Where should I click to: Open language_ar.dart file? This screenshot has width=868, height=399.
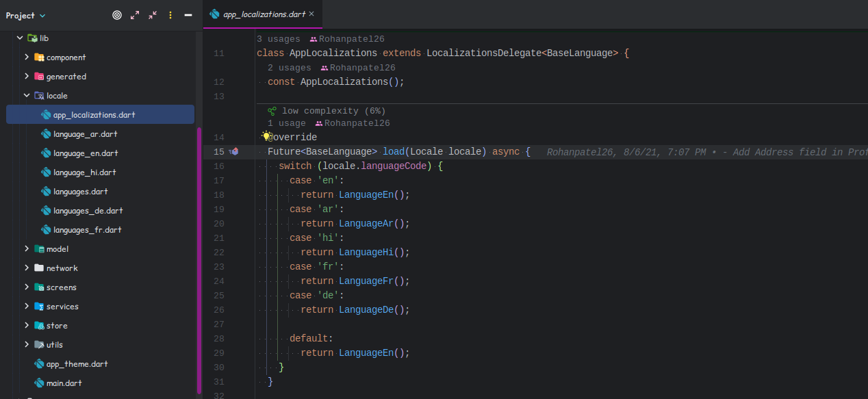pyautogui.click(x=86, y=134)
